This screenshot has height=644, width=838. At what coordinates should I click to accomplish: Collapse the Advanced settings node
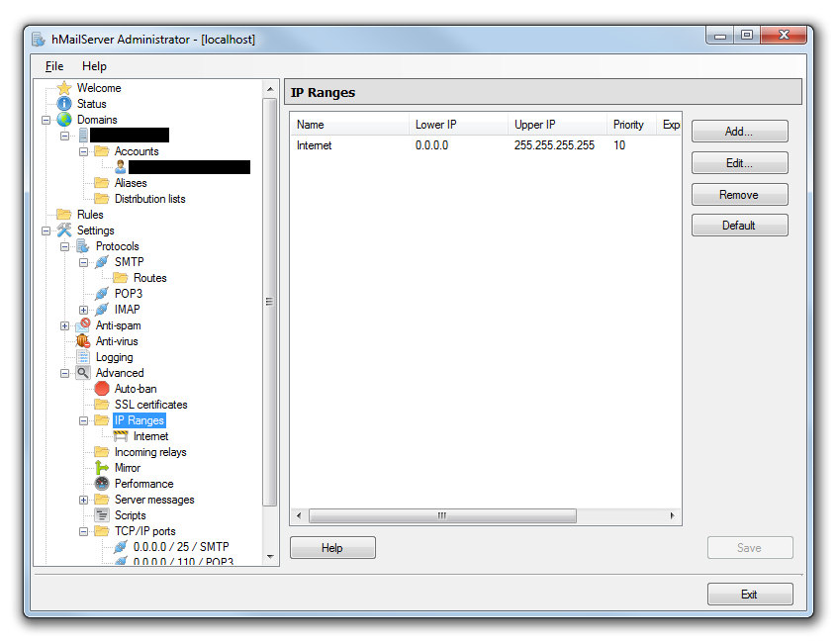point(65,373)
